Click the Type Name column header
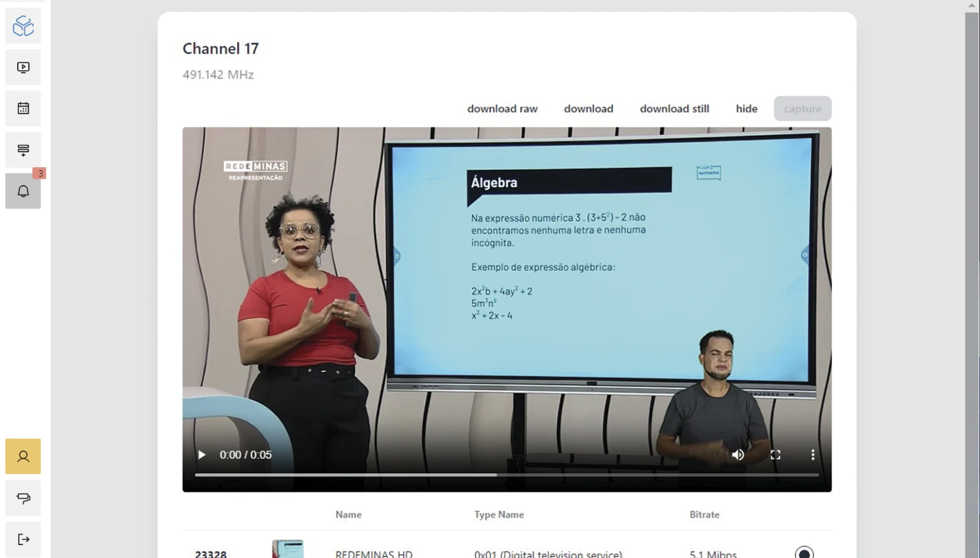This screenshot has height=558, width=980. click(499, 515)
